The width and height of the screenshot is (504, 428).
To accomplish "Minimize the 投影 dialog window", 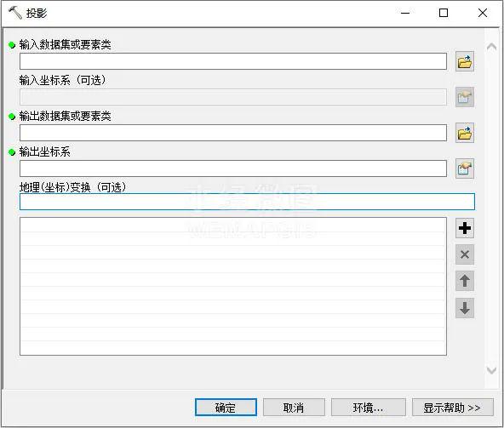I will pos(405,13).
